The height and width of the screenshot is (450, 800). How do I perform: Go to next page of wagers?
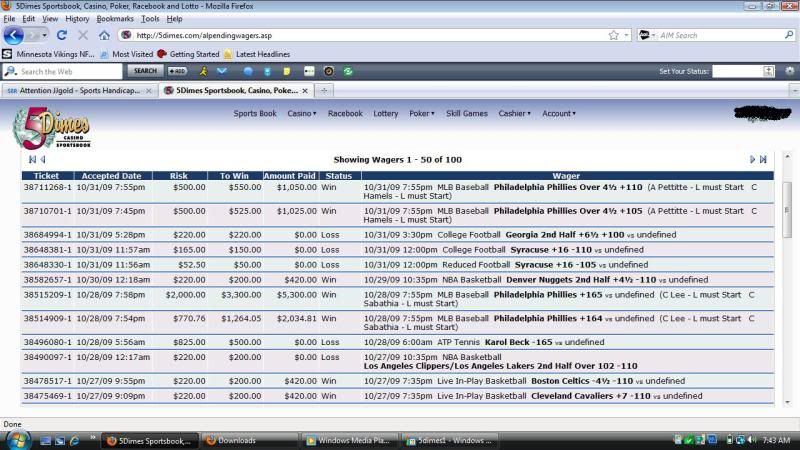[x=752, y=160]
